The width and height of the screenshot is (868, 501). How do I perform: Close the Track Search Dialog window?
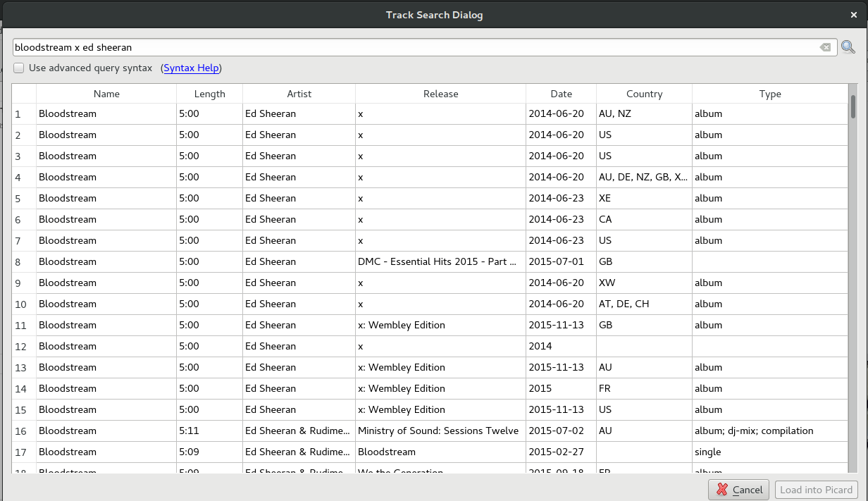[854, 15]
